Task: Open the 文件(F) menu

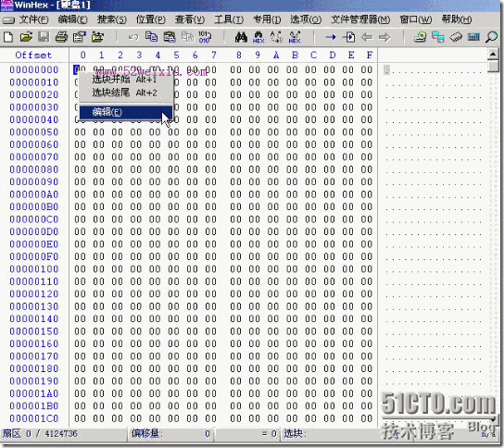Action: click(33, 19)
